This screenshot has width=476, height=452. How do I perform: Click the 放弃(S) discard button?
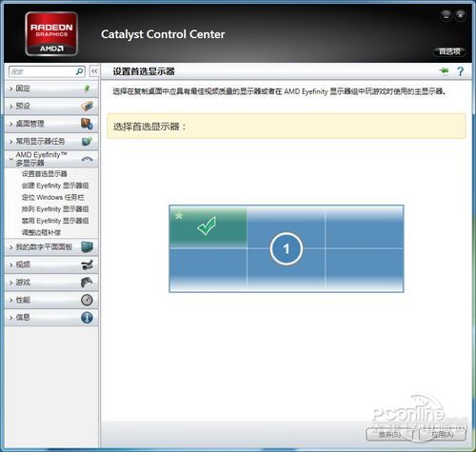point(389,435)
